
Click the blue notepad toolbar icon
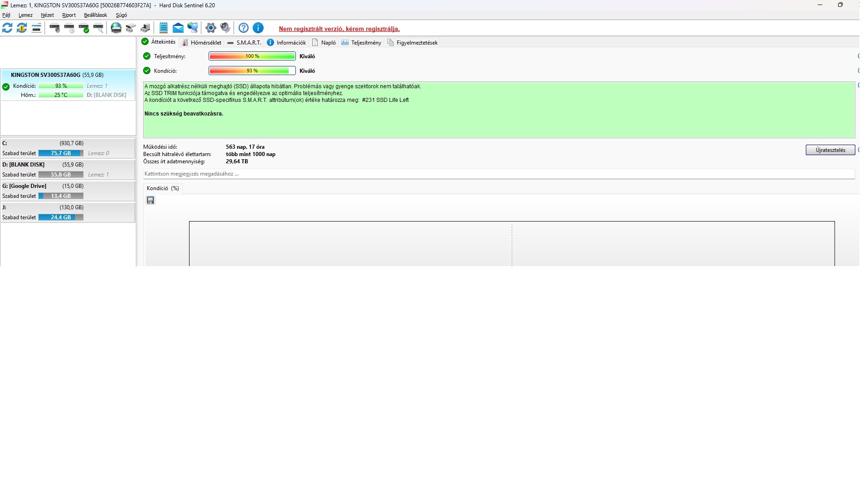coord(164,28)
